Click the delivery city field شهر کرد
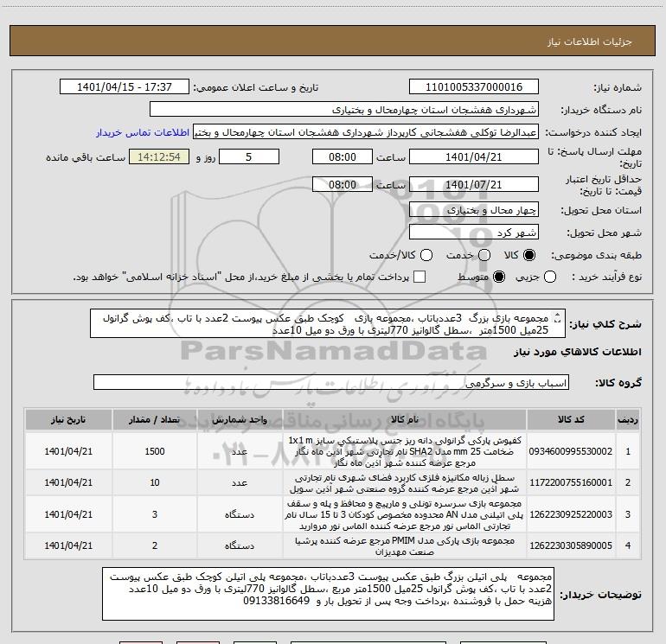The image size is (666, 644). (474, 232)
